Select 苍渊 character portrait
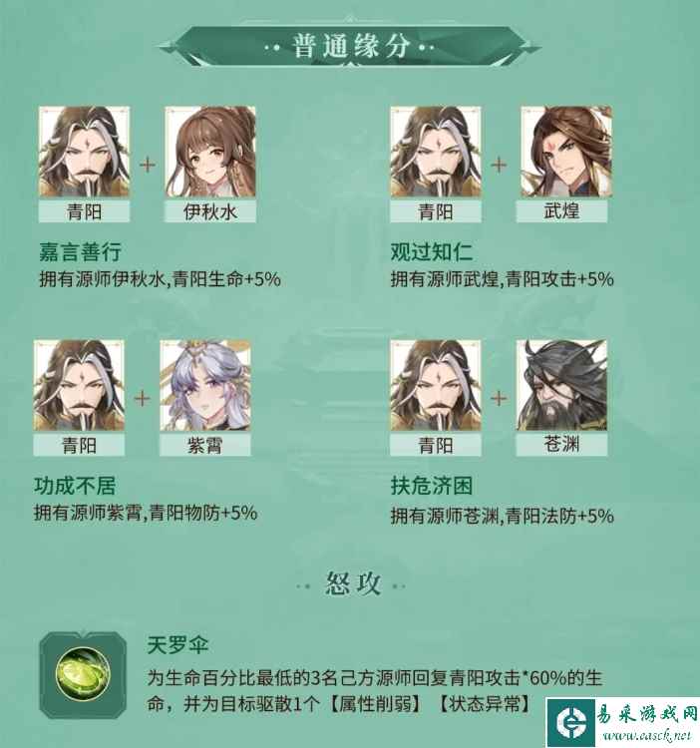This screenshot has height=748, width=700. click(561, 385)
